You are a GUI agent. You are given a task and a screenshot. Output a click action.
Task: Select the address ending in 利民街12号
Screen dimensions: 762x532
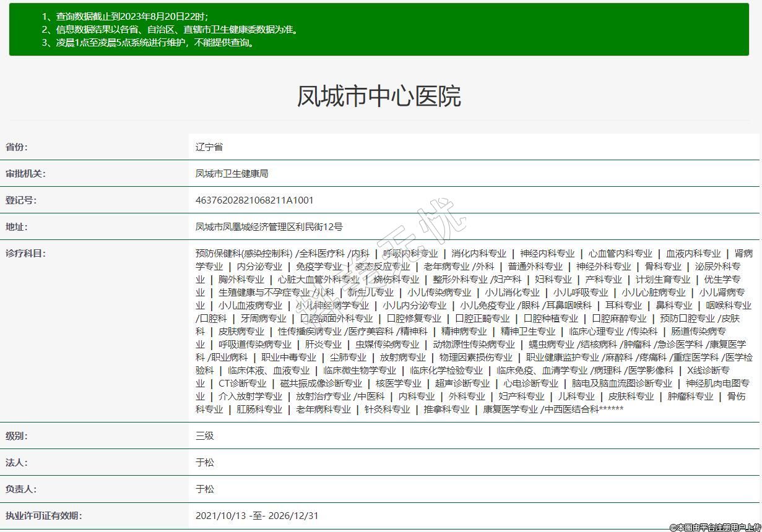pos(269,227)
